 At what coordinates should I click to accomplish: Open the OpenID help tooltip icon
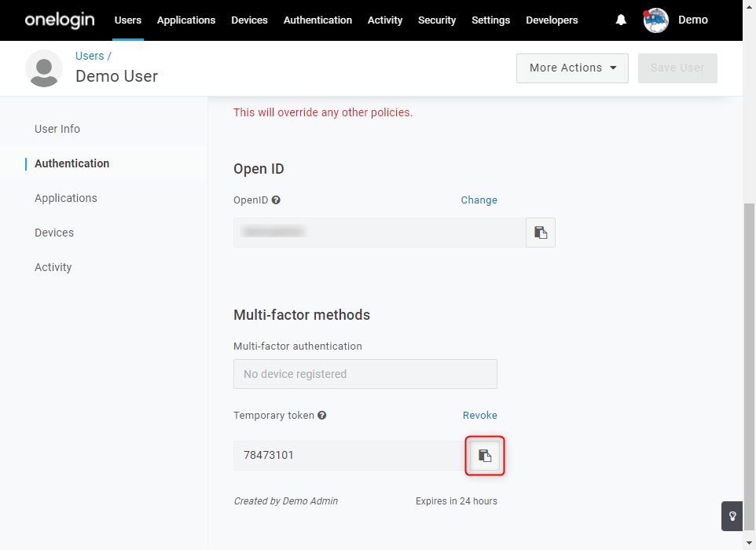pos(276,200)
